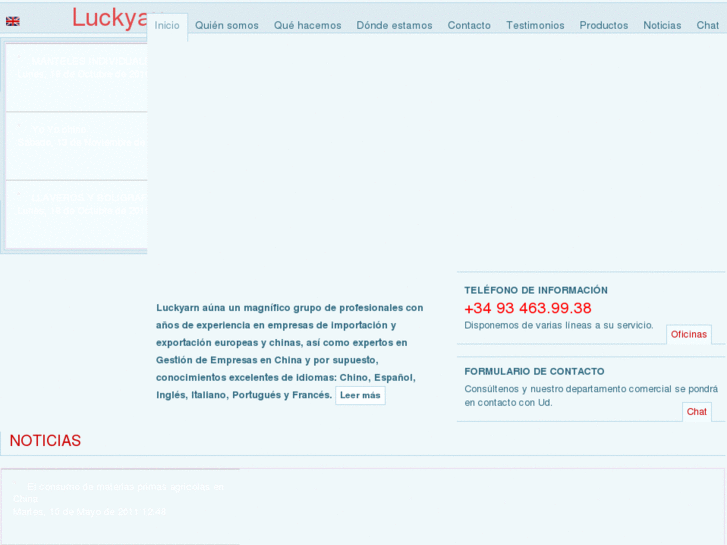This screenshot has width=727, height=545.
Task: Click the FORMULARIO DE CONTACTO heading
Action: (535, 372)
